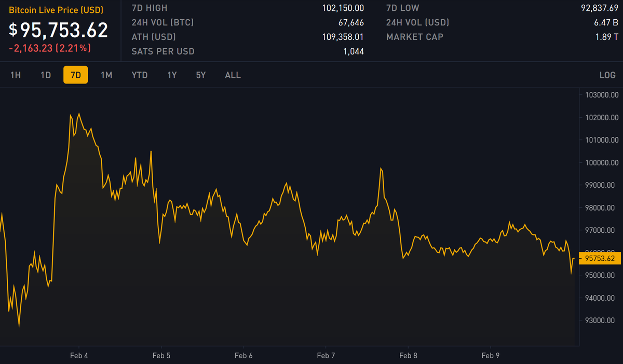Click the 24H VOL (USD) label
This screenshot has height=364, width=623.
coord(418,23)
